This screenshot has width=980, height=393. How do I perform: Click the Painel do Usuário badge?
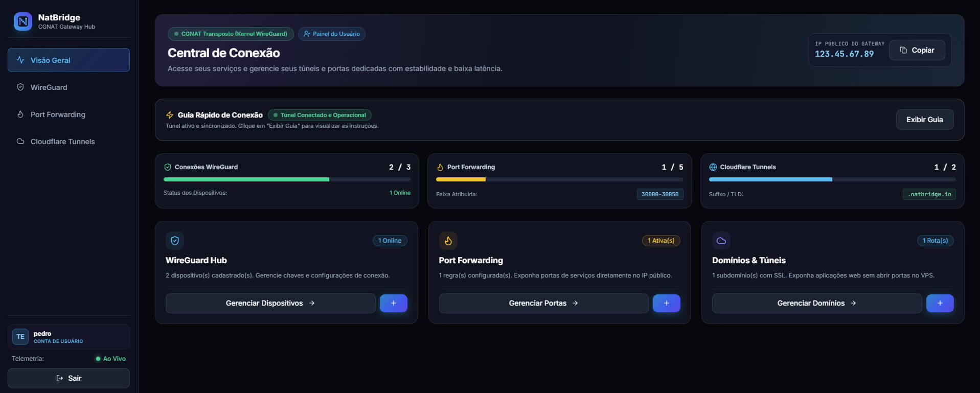coord(332,34)
